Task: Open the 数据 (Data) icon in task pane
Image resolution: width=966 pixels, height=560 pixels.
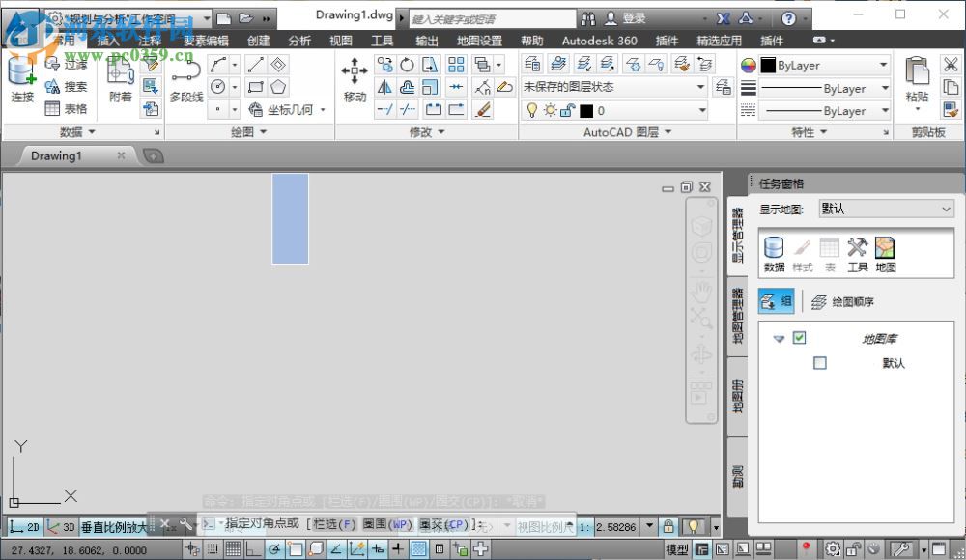Action: tap(773, 248)
